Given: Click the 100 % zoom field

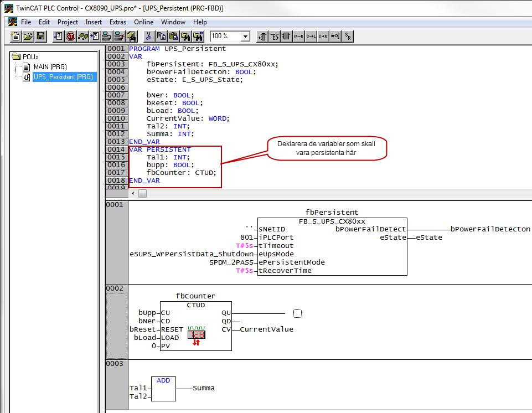Looking at the screenshot, I should pos(226,36).
